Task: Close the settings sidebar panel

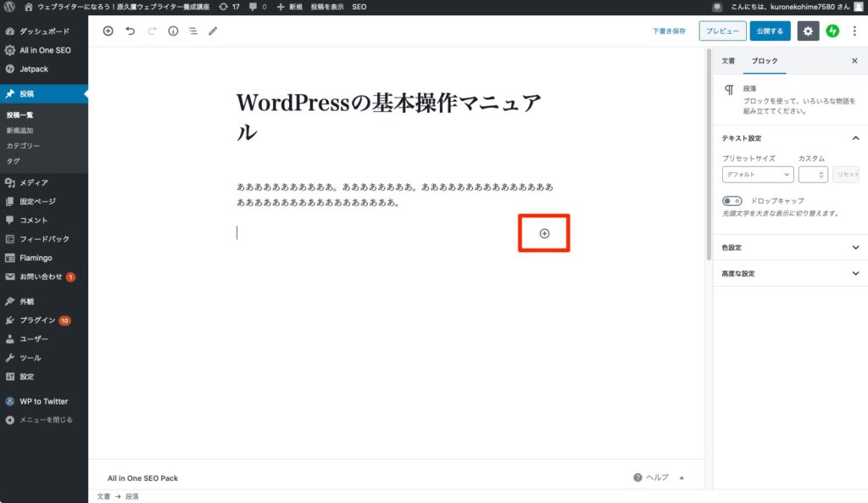Action: coord(854,61)
